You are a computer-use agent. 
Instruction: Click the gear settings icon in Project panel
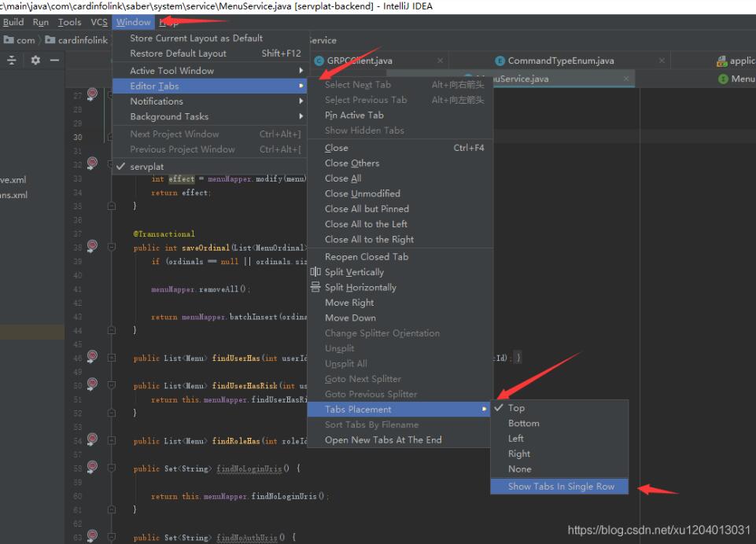tap(35, 61)
